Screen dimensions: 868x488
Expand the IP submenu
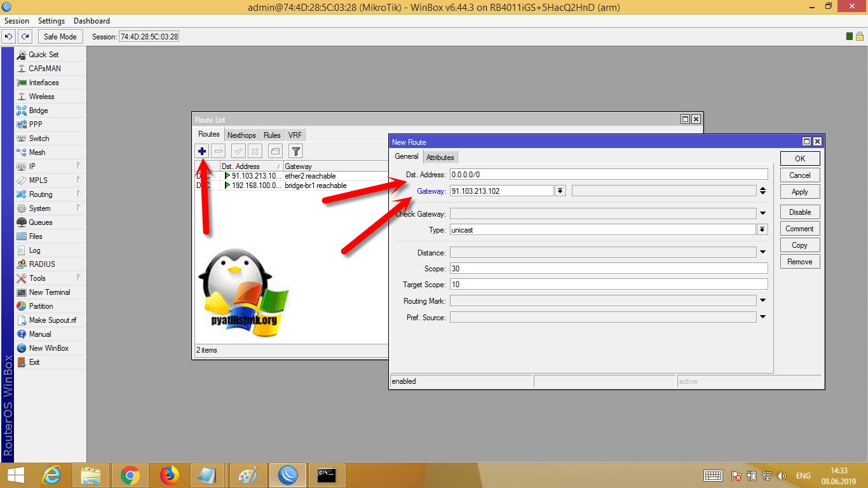tap(50, 166)
